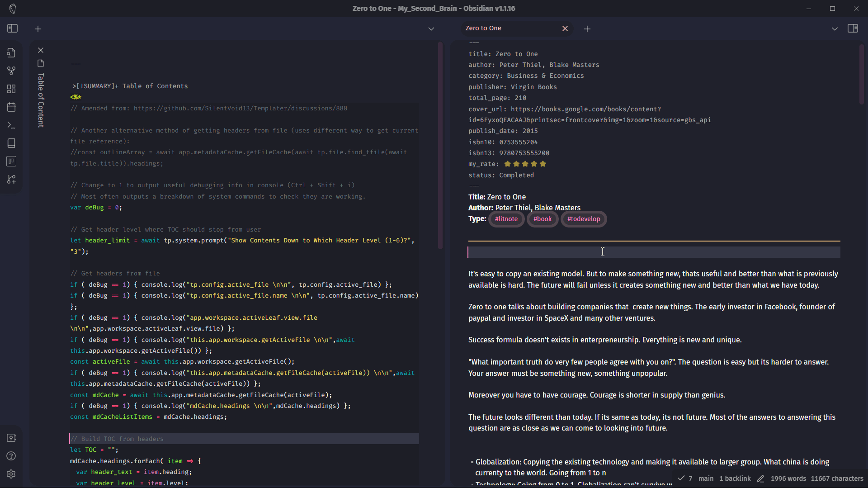Click the '11667 characters' count
The width and height of the screenshot is (868, 488).
coord(837,479)
